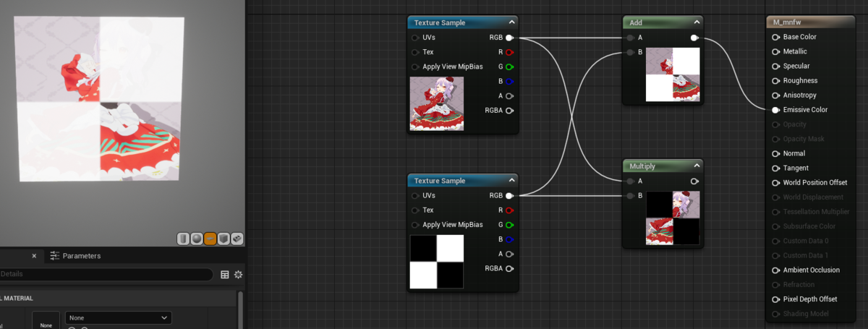Open the property matrix table icon
The width and height of the screenshot is (868, 329).
click(x=225, y=275)
